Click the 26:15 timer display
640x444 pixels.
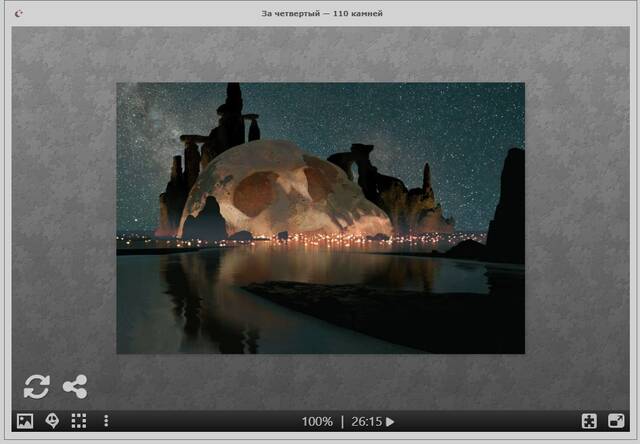[x=366, y=422]
